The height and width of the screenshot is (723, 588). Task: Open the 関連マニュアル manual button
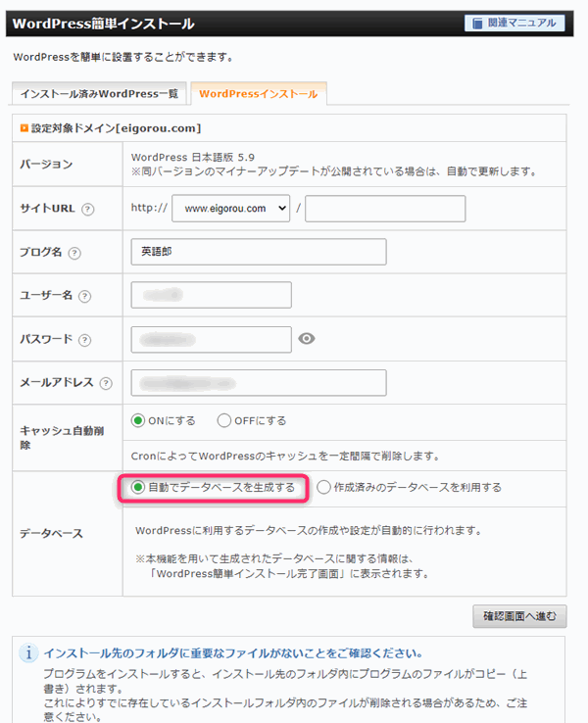[514, 23]
